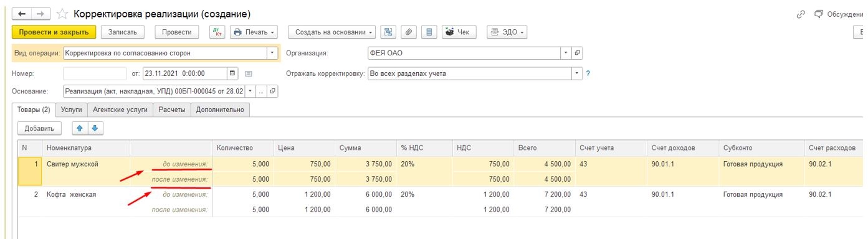Screen dimensions: 868x239
Task: Click the back navigation arrow
Action: coord(22,13)
